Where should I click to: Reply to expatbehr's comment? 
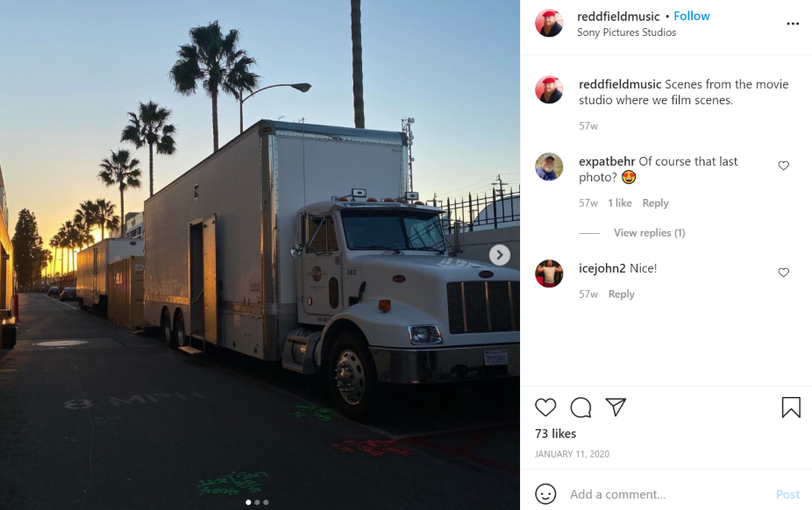click(x=655, y=202)
